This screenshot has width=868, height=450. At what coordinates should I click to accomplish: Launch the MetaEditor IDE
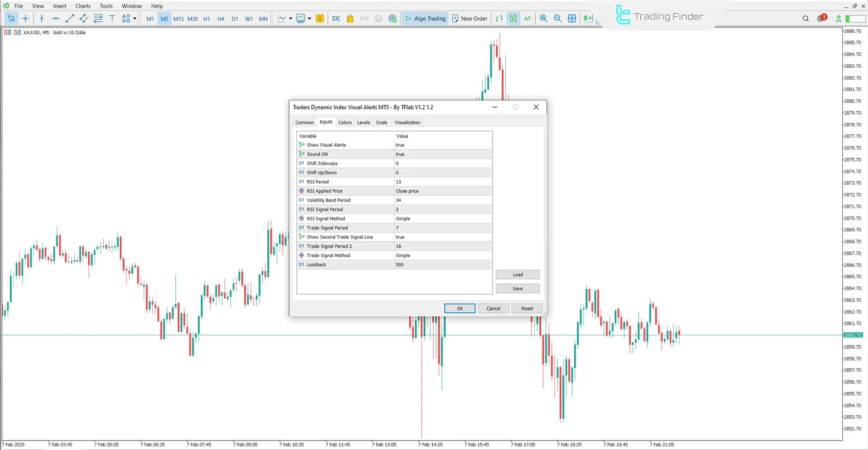click(336, 19)
